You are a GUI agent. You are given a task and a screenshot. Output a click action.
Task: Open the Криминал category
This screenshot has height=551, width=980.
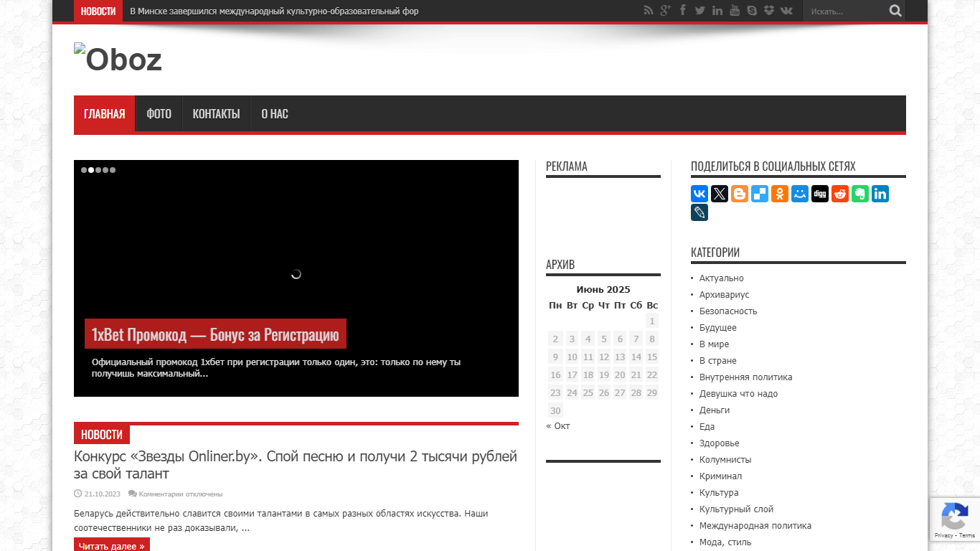coord(721,476)
